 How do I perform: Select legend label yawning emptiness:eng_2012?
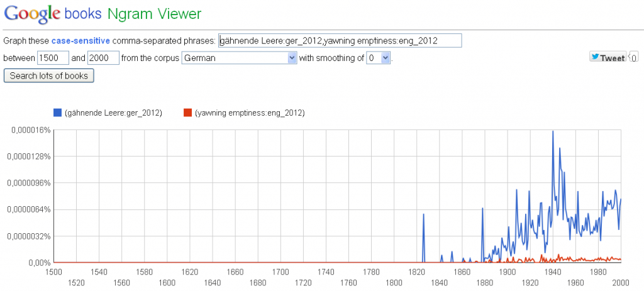point(250,113)
